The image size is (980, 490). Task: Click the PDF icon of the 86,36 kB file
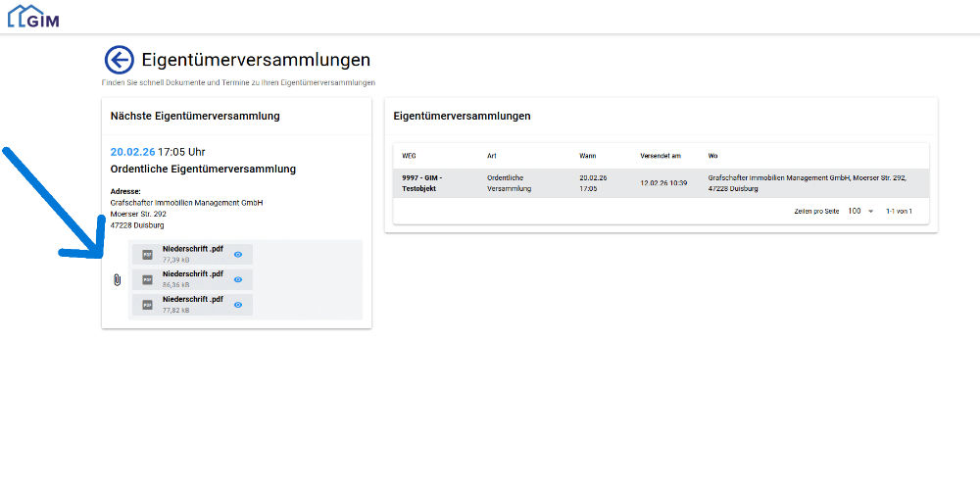coord(147,279)
